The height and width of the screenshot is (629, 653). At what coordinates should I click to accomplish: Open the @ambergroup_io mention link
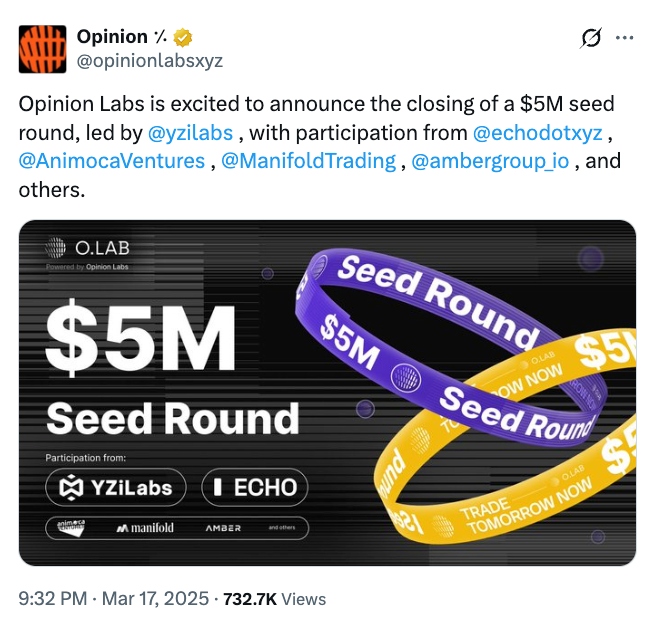point(493,160)
